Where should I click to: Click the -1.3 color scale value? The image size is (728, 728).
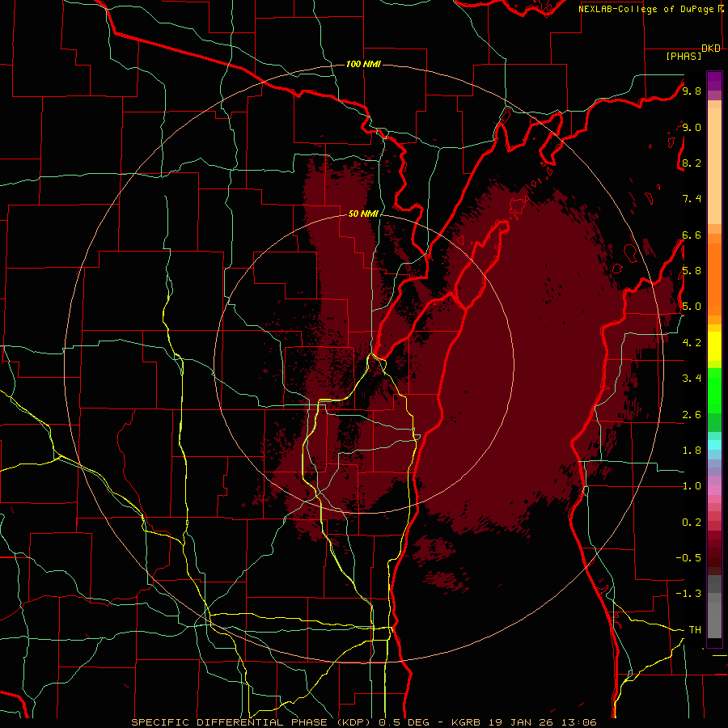pyautogui.click(x=688, y=594)
